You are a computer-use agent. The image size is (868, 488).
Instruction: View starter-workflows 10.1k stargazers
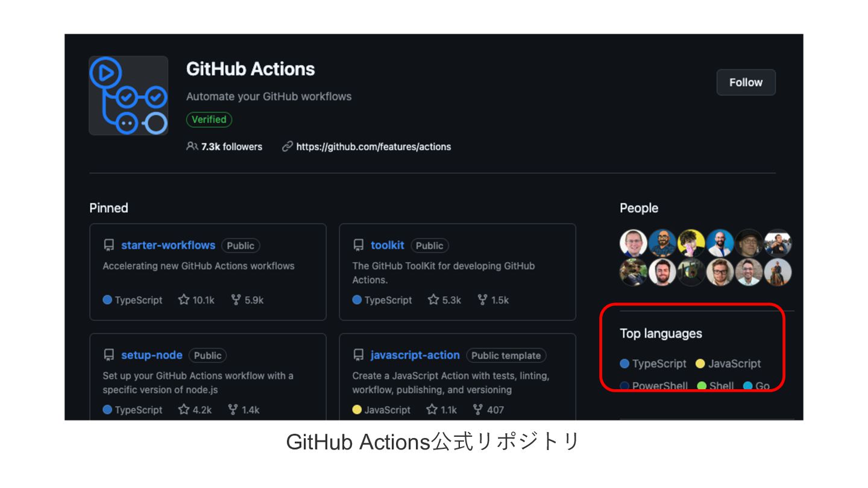point(197,299)
